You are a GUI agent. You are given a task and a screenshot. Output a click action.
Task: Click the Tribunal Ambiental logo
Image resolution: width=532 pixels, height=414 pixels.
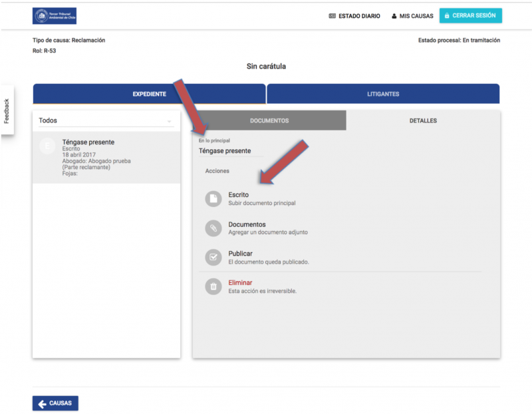[55, 16]
